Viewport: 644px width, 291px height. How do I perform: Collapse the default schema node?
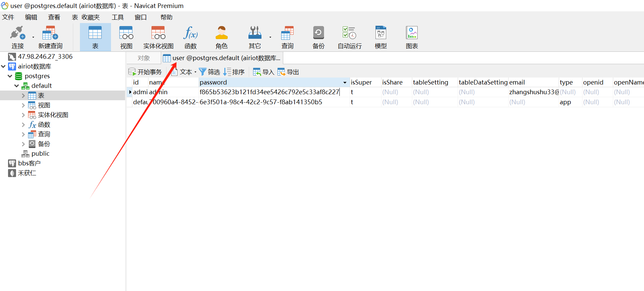pyautogui.click(x=17, y=86)
